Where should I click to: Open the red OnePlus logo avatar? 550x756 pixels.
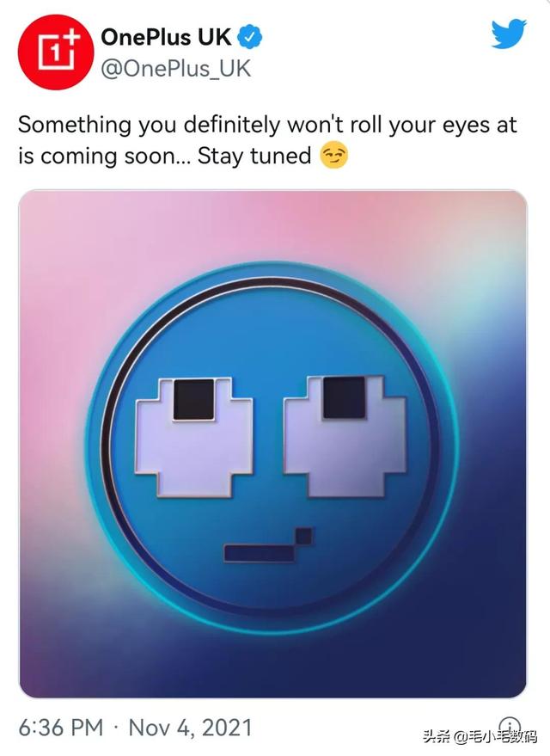(55, 52)
